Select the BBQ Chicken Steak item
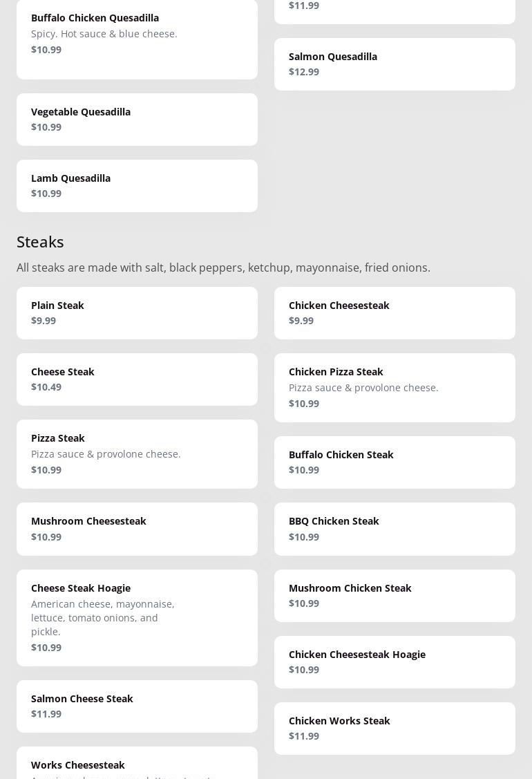Viewport: 532px width, 779px height. pyautogui.click(x=395, y=529)
